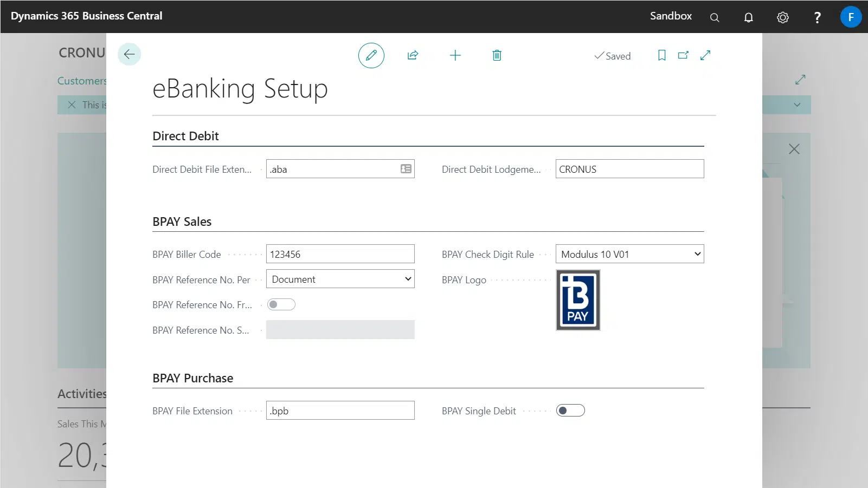The height and width of the screenshot is (488, 868).
Task: Bookmark this page with the bookmark icon
Action: coord(661,55)
